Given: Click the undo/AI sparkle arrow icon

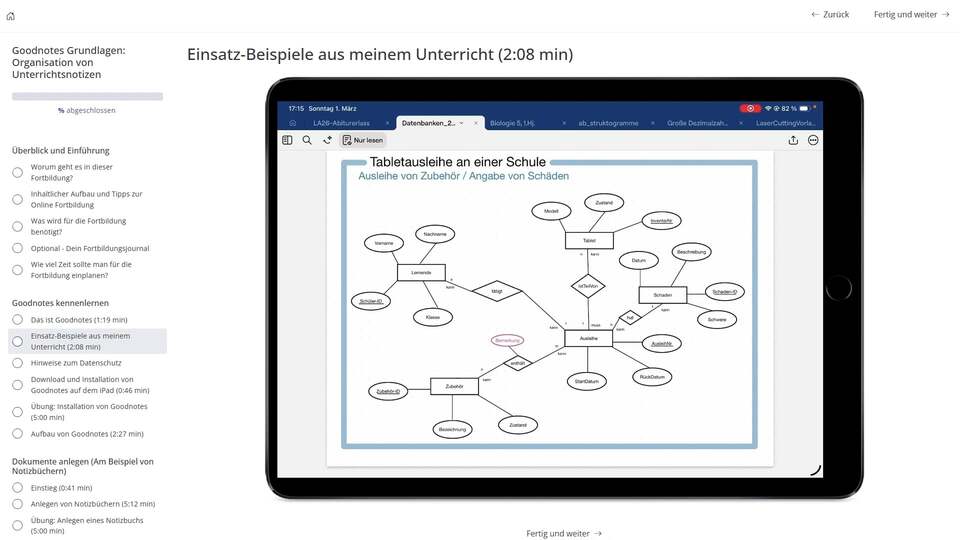Looking at the screenshot, I should (328, 140).
